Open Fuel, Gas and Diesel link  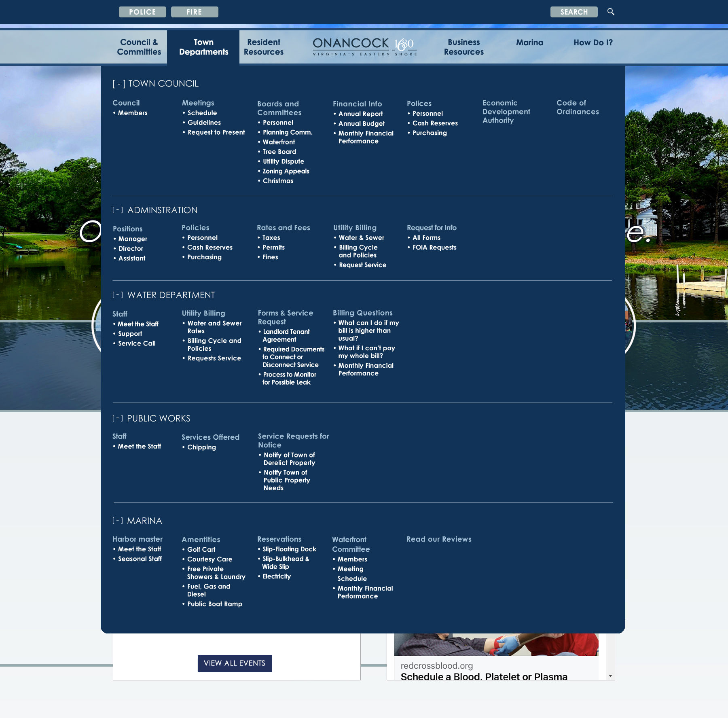(209, 591)
